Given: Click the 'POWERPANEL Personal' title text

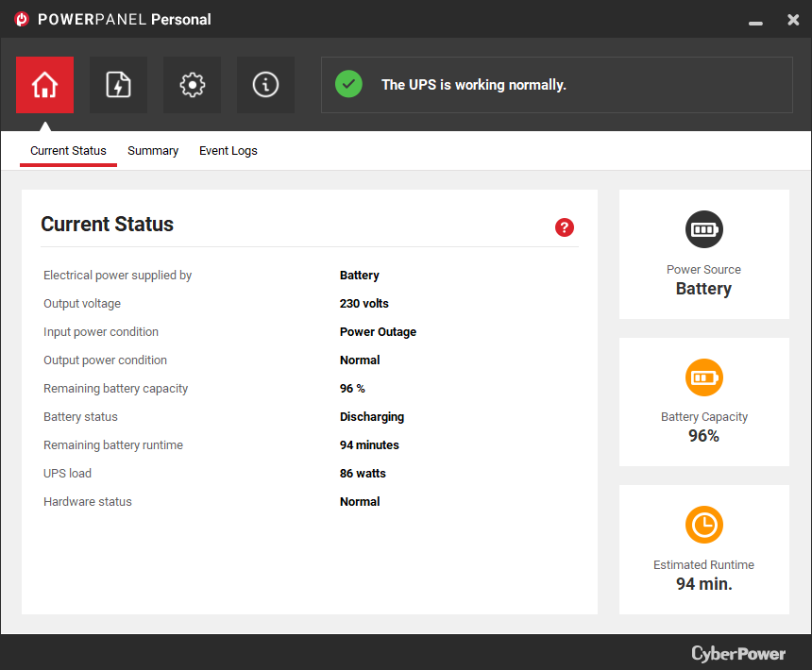Looking at the screenshot, I should pyautogui.click(x=125, y=20).
